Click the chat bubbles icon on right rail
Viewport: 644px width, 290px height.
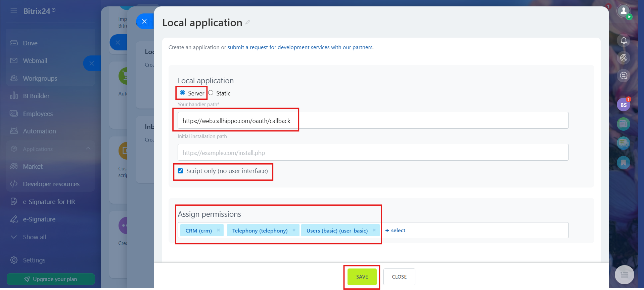point(624,143)
